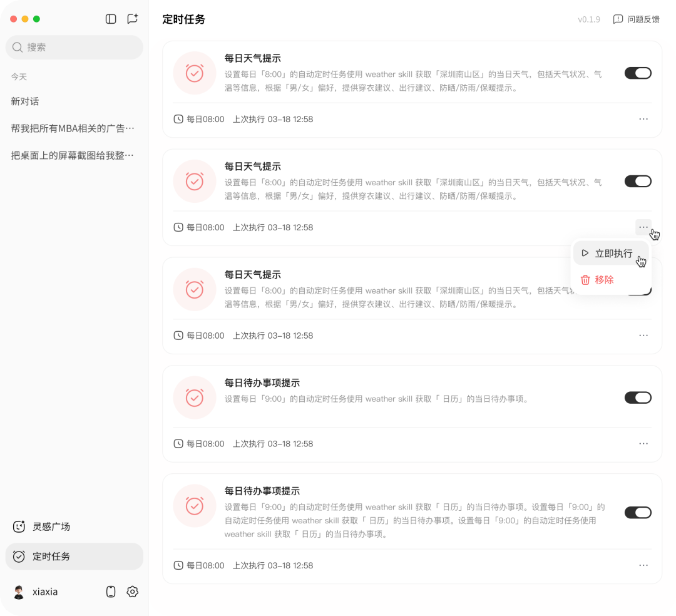The image size is (676, 616).
Task: Click the xiaxia user avatar
Action: (19, 592)
